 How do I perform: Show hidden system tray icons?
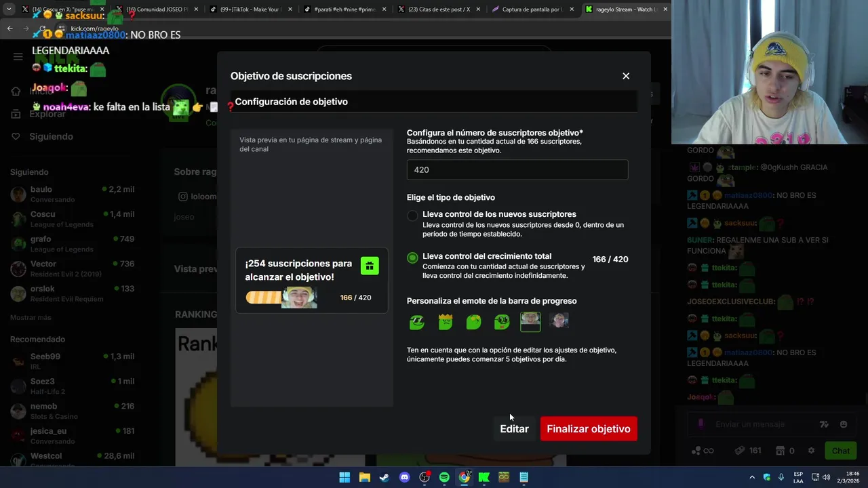(752, 477)
